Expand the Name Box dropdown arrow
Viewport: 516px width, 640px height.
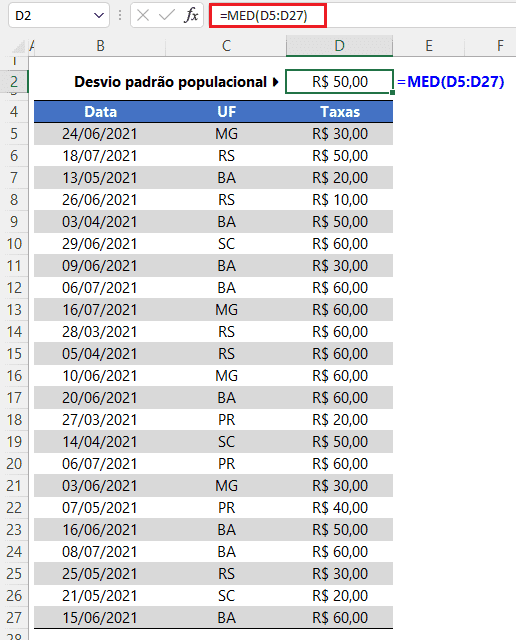click(98, 16)
